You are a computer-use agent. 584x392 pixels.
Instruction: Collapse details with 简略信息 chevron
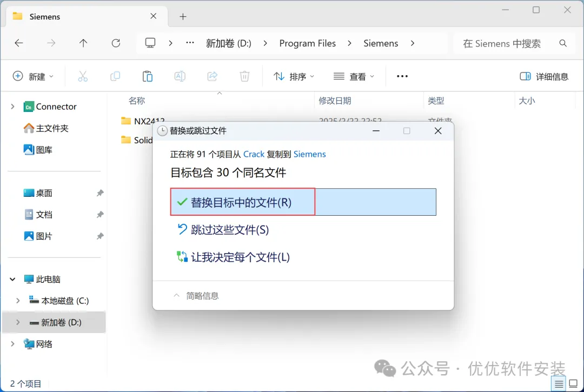click(x=176, y=296)
